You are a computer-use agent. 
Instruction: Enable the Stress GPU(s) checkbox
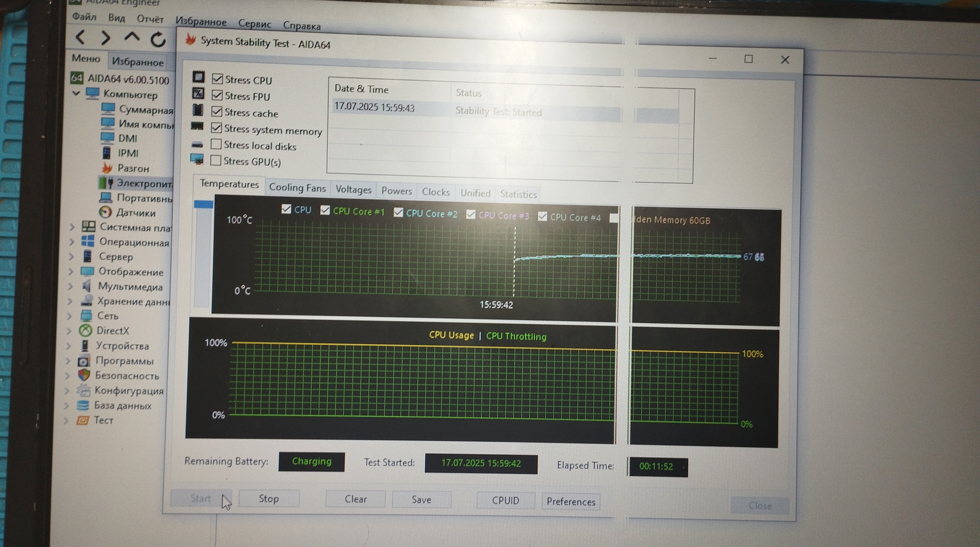point(216,161)
